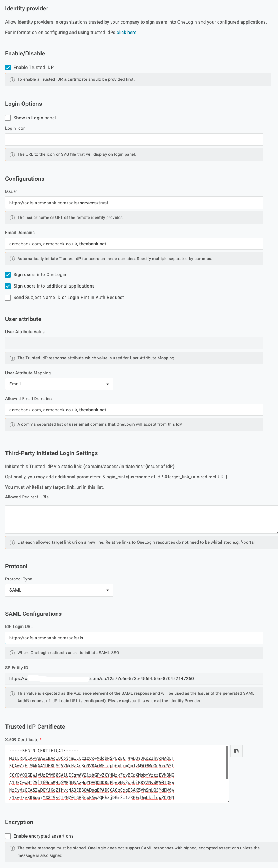
Task: Click the info icon beside the Trusted IDP certificate notice
Action: (12, 79)
